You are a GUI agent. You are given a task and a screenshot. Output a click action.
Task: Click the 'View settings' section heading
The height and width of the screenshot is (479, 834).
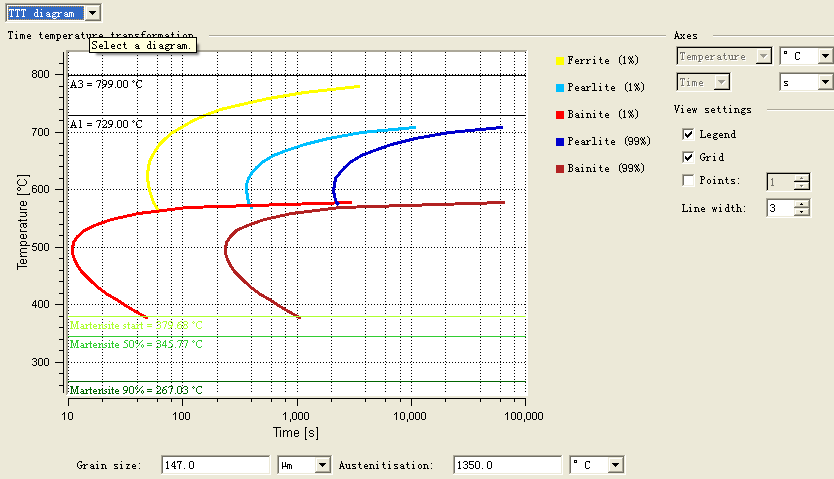coord(713,110)
